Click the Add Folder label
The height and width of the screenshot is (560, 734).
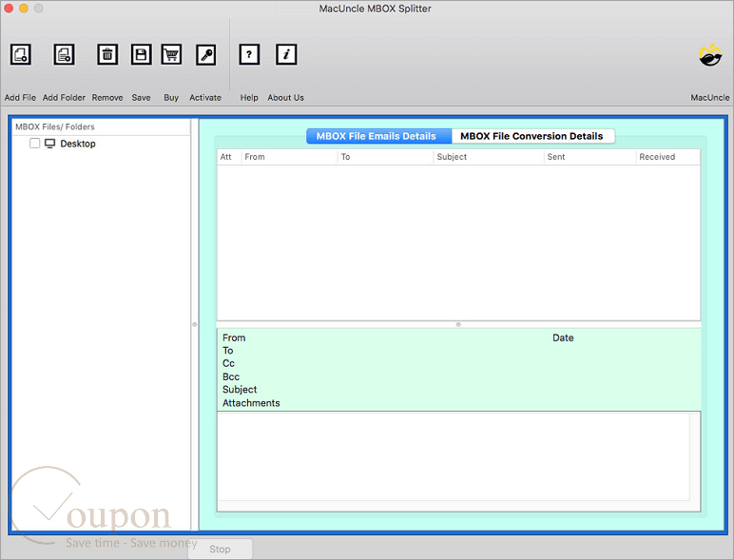click(64, 97)
